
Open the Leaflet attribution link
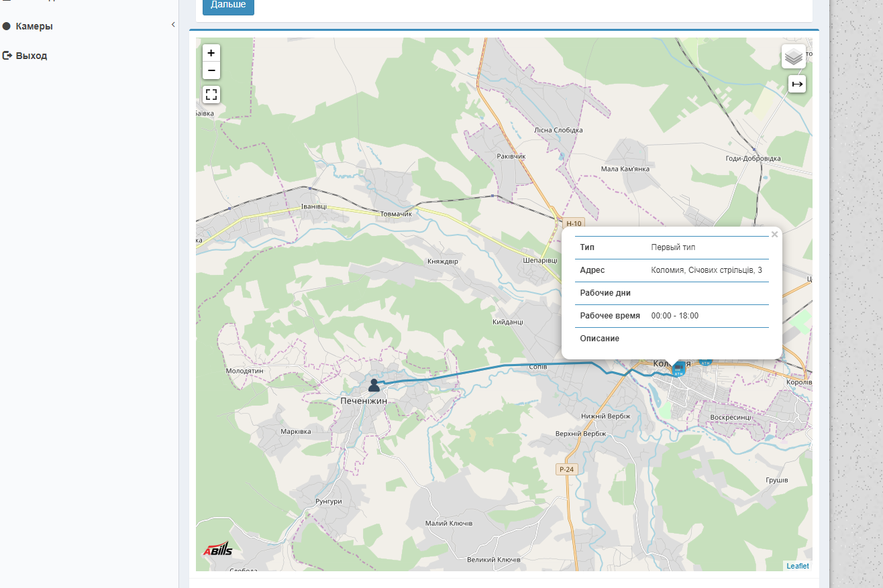(797, 566)
